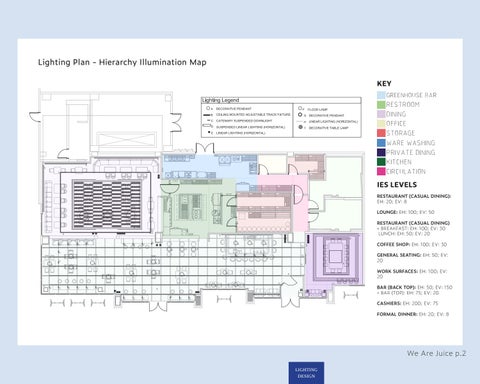Click the 'IES LEVELS' heading

tap(397, 185)
